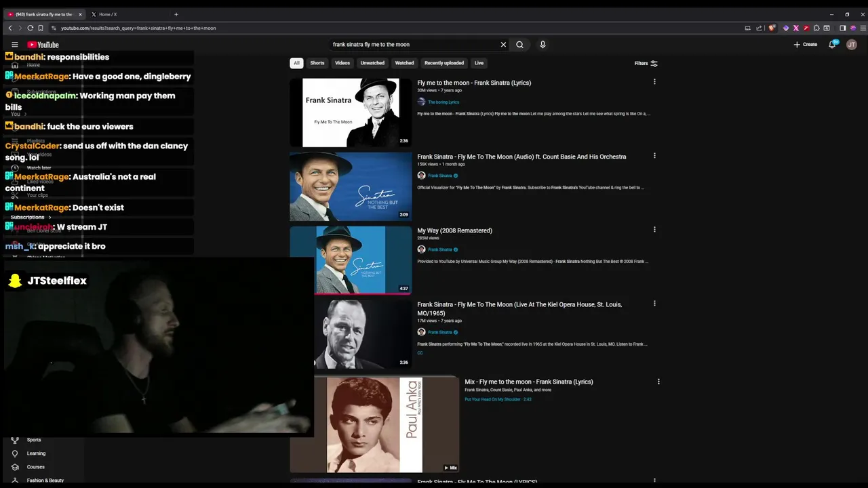Toggle browser sidebar panel icon
This screenshot has height=488, width=868.
pyautogui.click(x=842, y=28)
